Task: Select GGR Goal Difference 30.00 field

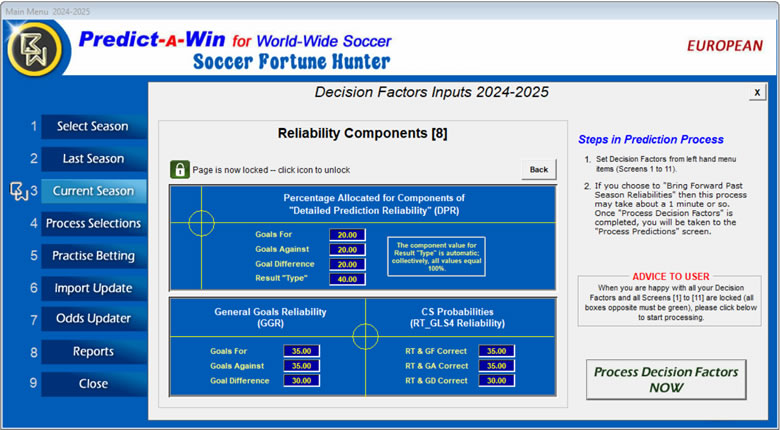Action: coord(301,381)
